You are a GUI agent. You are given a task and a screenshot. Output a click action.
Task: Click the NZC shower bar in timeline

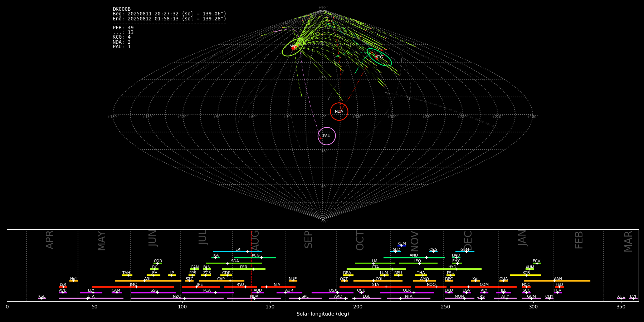177,298
